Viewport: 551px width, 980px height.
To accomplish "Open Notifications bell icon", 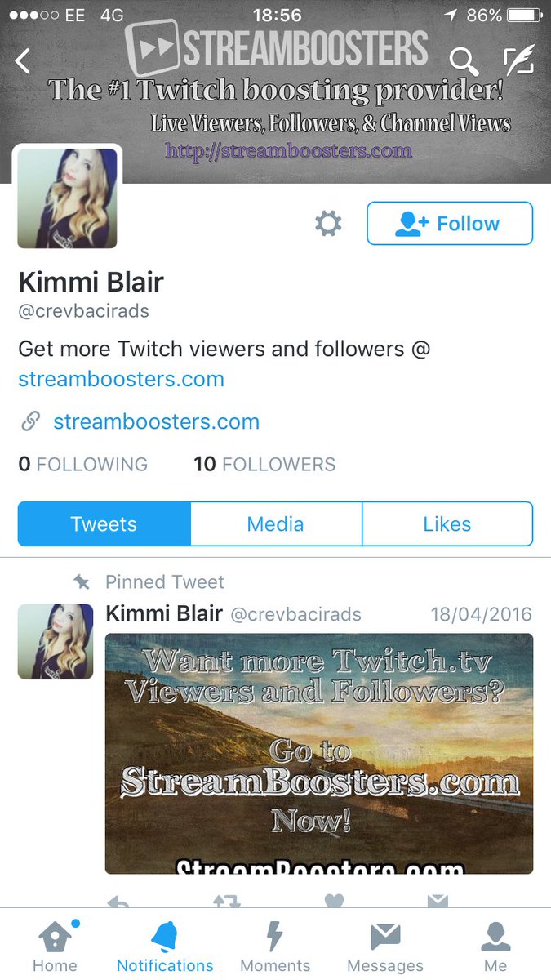I will pos(165,937).
